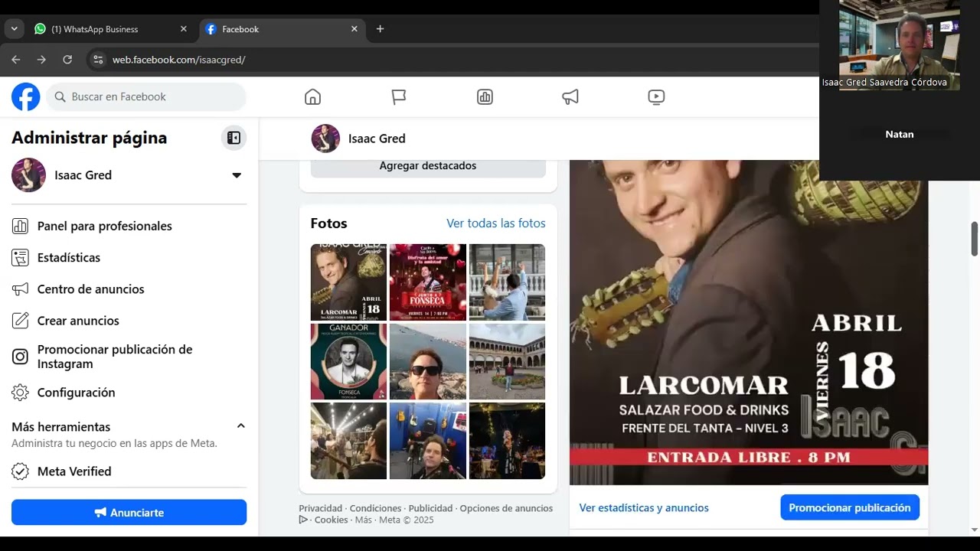Open the Ads megaphone icon in top navigation
The width and height of the screenshot is (980, 551).
coord(570,96)
